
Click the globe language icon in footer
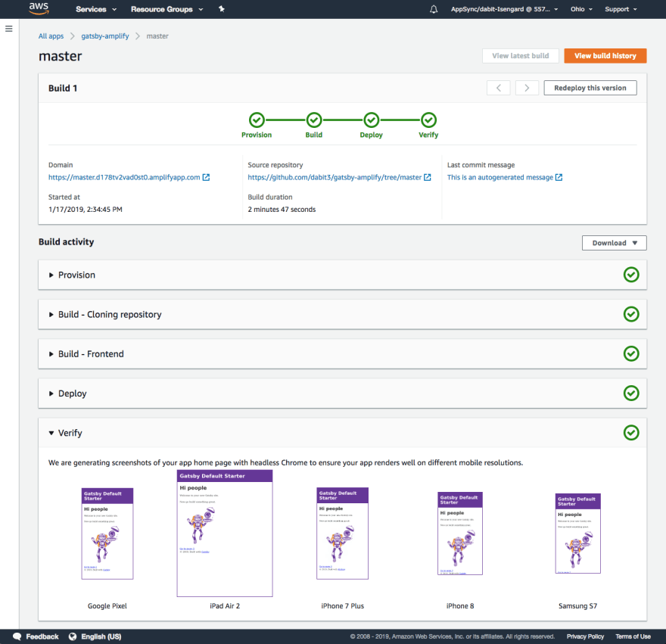tap(73, 636)
